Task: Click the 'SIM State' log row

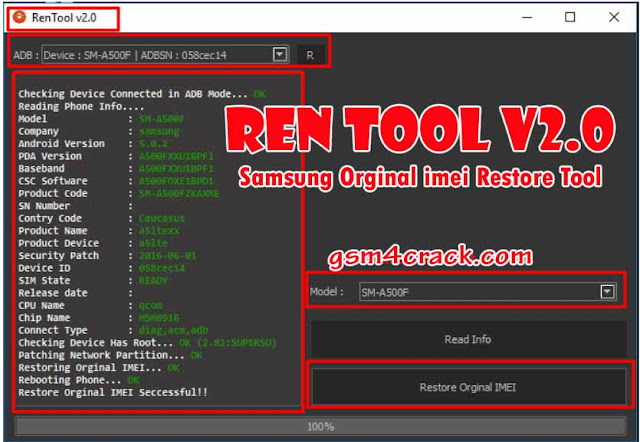Action: click(x=93, y=280)
